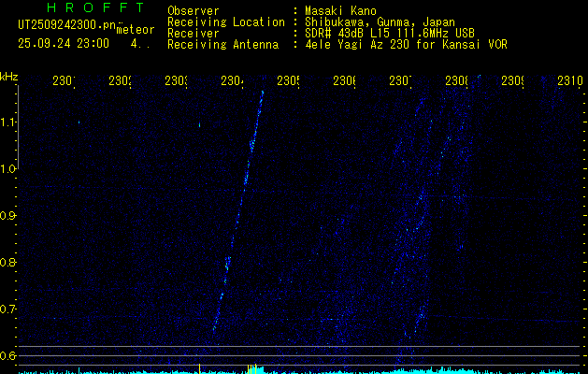Click the 1.1 kHz frequency label

pyautogui.click(x=7, y=122)
